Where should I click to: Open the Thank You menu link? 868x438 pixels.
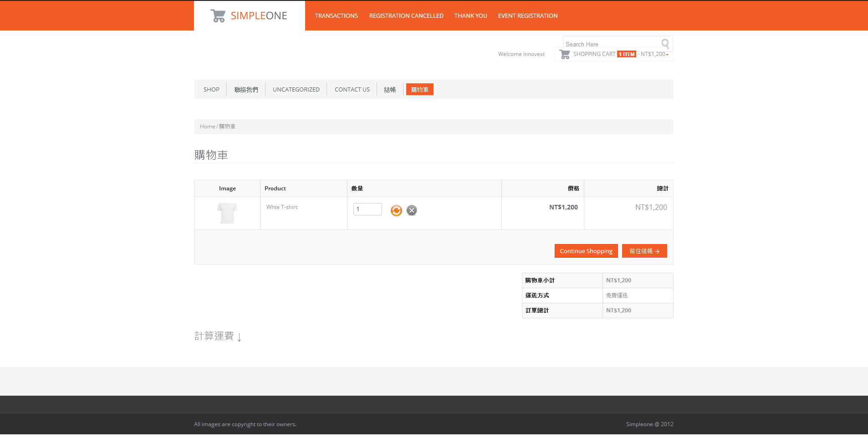click(470, 16)
